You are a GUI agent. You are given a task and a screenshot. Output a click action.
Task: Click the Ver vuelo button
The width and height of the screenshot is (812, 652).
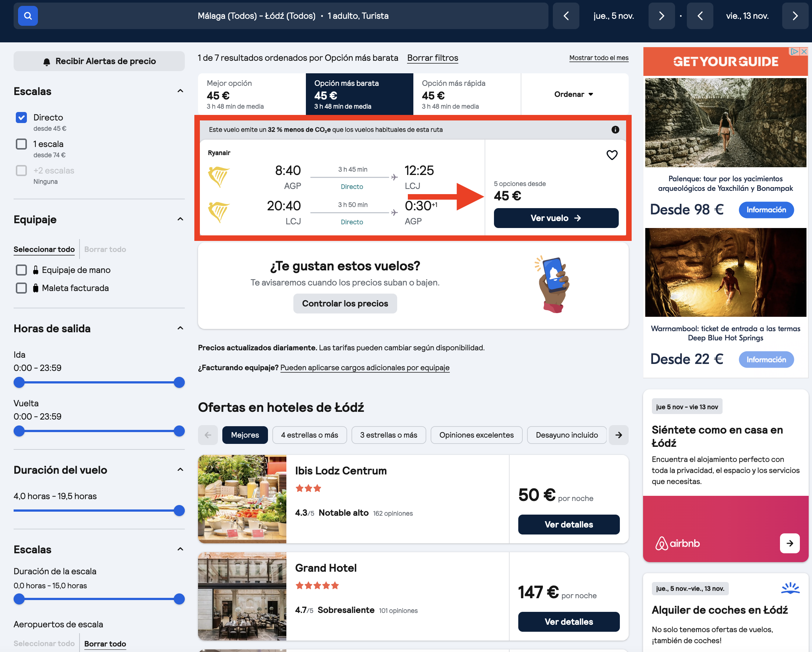coord(556,218)
